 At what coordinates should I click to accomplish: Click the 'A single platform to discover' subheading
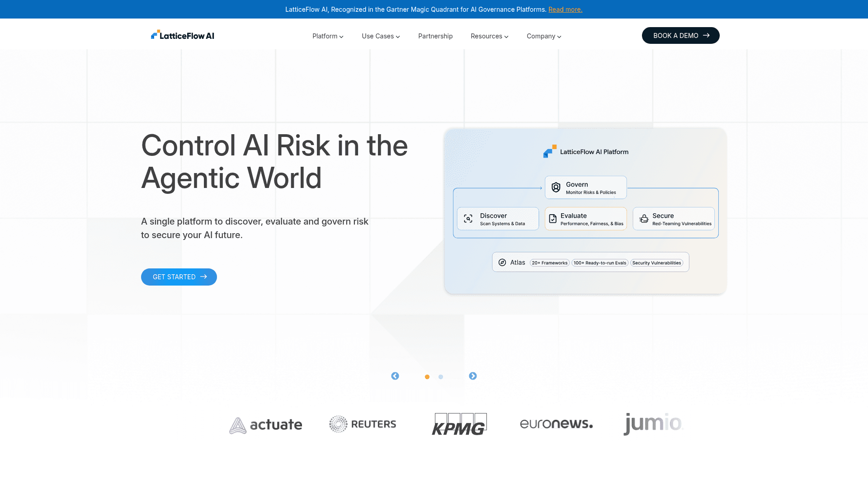pos(255,228)
